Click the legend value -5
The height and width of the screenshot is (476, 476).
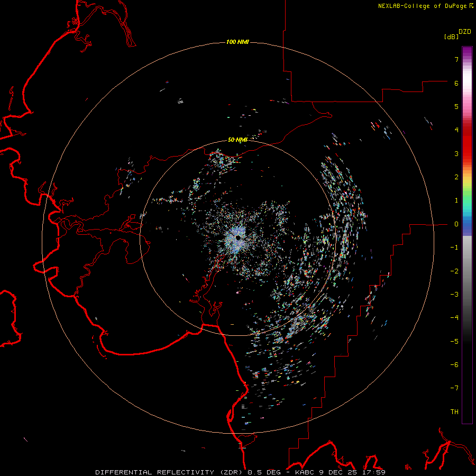point(454,342)
